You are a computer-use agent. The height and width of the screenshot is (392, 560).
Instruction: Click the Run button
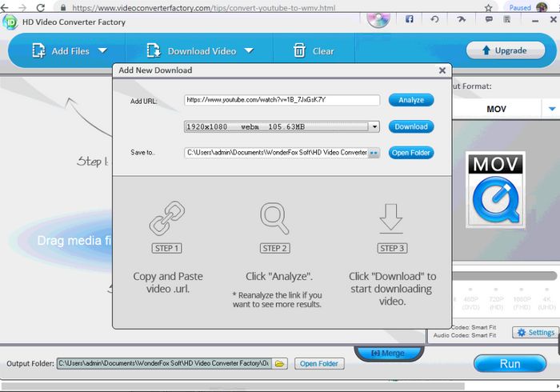point(510,364)
